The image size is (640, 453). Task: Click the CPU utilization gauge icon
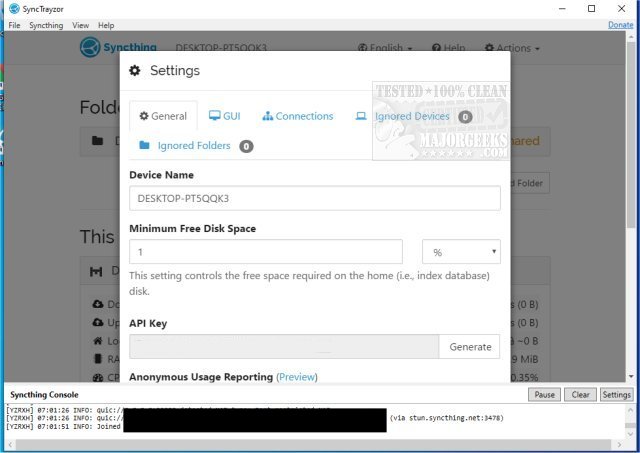pos(98,378)
